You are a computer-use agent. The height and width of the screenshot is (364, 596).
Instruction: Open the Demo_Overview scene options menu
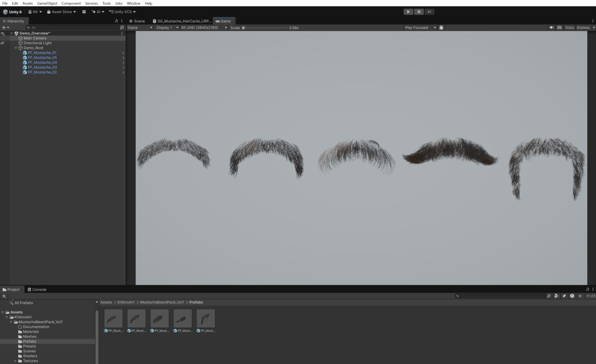tap(122, 33)
